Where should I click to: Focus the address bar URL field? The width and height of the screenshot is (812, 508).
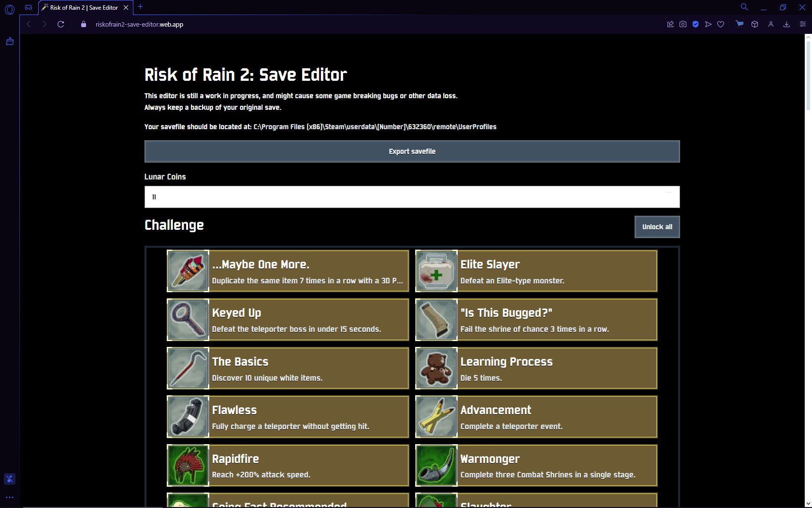pyautogui.click(x=139, y=24)
